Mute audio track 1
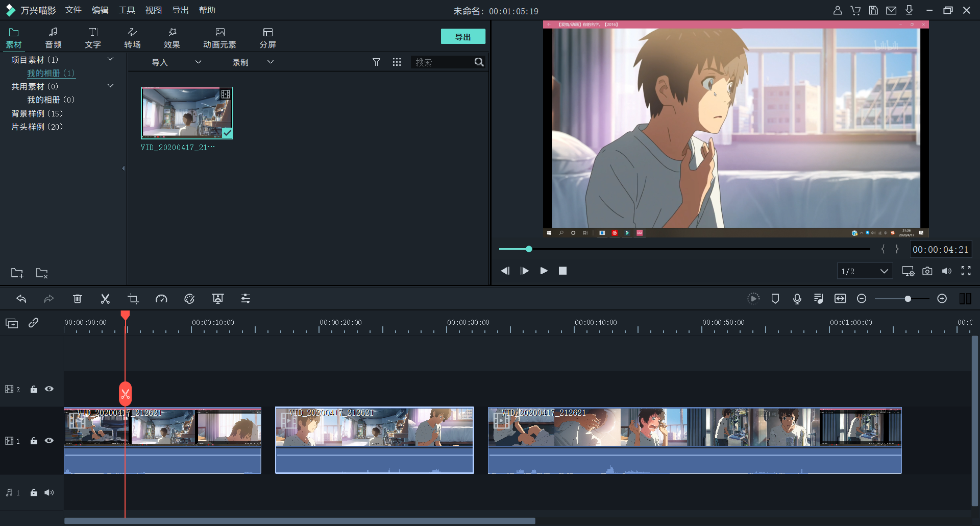 point(49,493)
